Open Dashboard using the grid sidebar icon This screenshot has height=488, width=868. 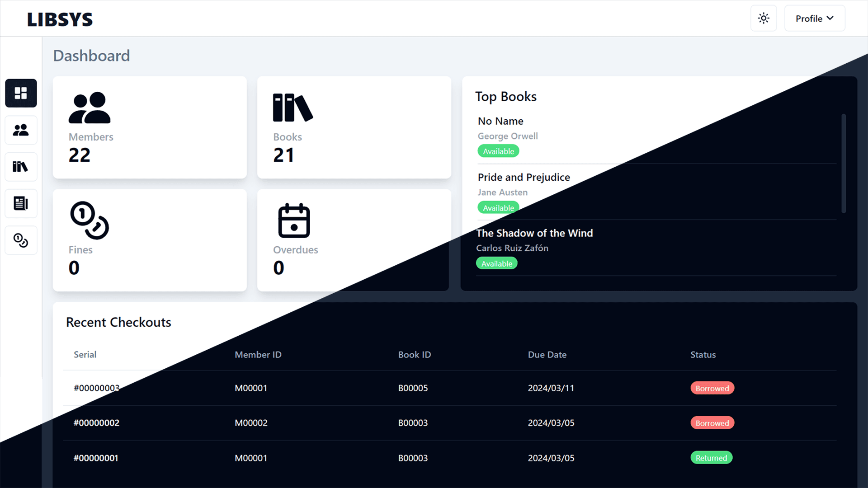(x=21, y=93)
